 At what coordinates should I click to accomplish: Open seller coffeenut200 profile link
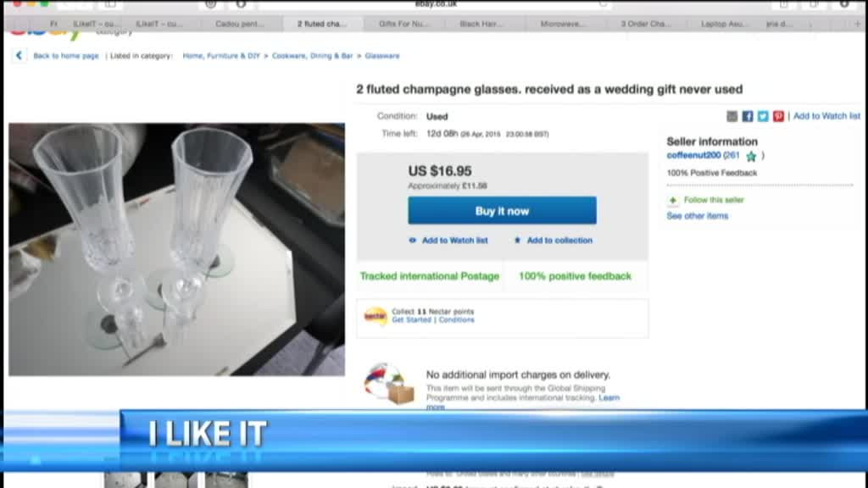(693, 156)
